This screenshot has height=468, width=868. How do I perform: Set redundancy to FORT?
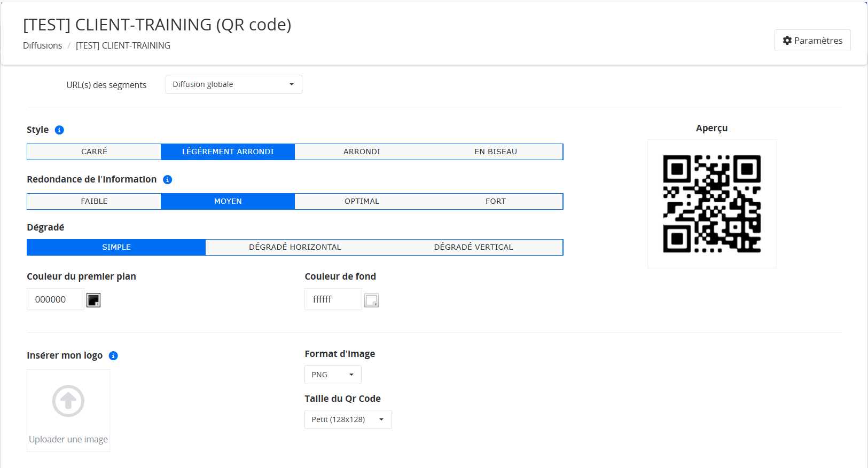tap(495, 201)
